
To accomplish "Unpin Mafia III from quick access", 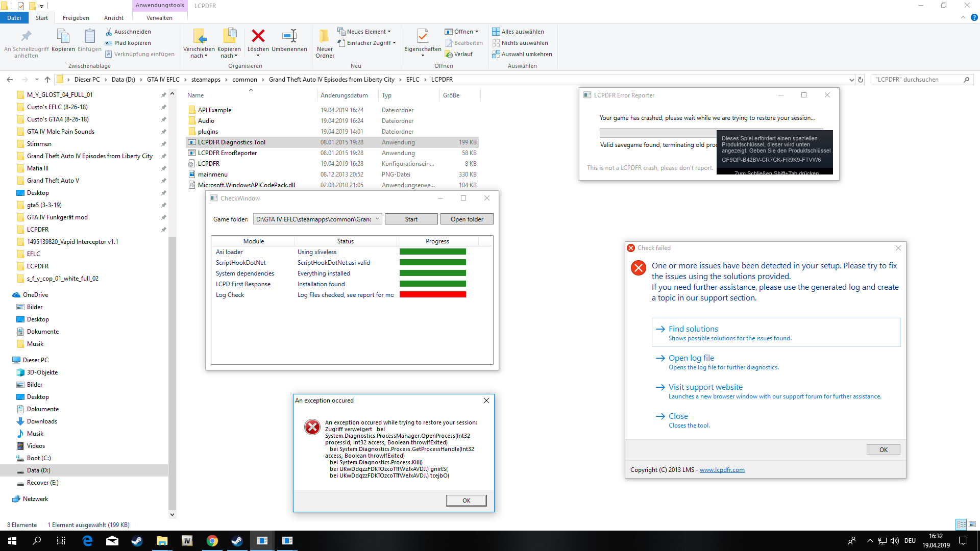I will tap(163, 168).
